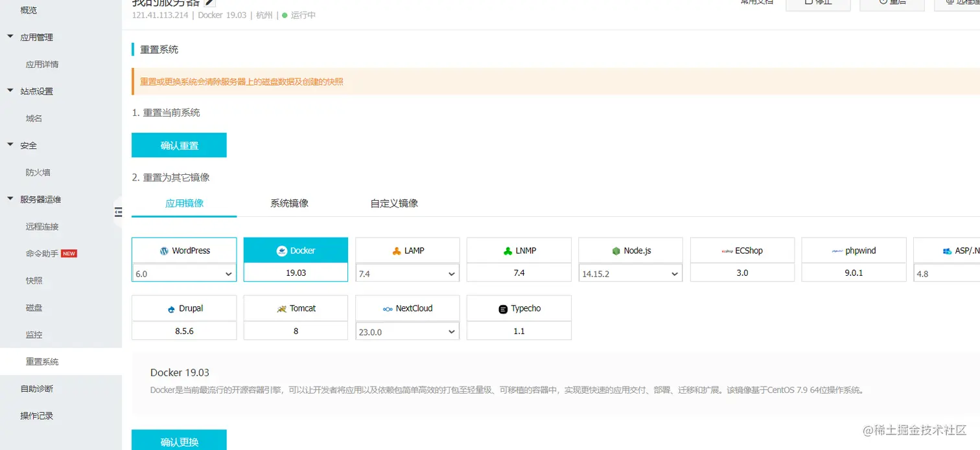Click the sidebar collapse handle icon
This screenshot has height=450, width=980.
118,212
